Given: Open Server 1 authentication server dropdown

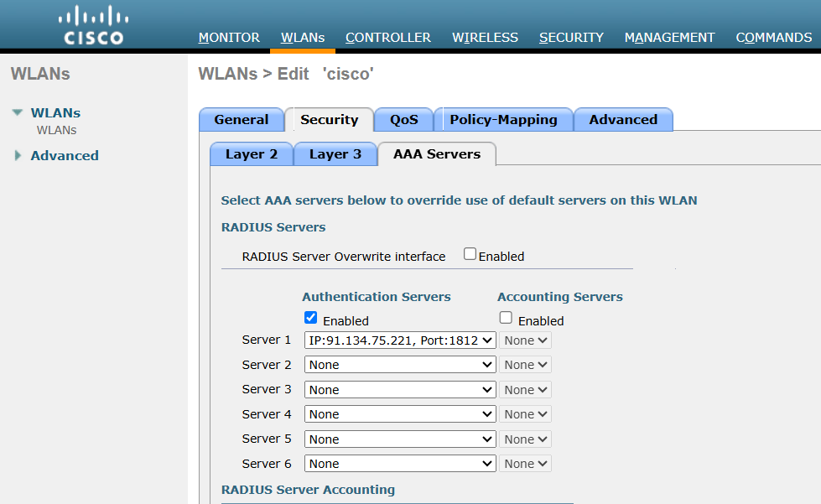Looking at the screenshot, I should click(400, 340).
